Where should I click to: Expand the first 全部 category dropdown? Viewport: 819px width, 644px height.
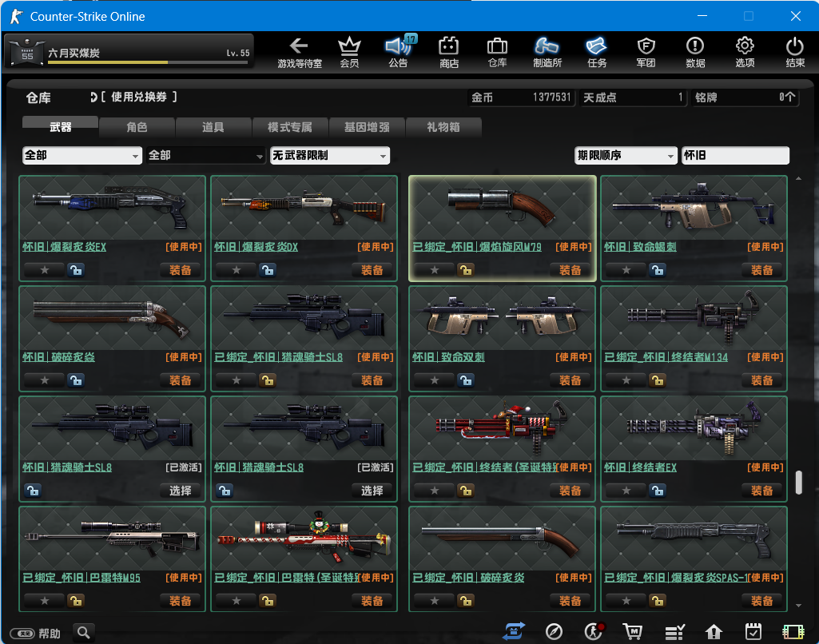click(82, 155)
